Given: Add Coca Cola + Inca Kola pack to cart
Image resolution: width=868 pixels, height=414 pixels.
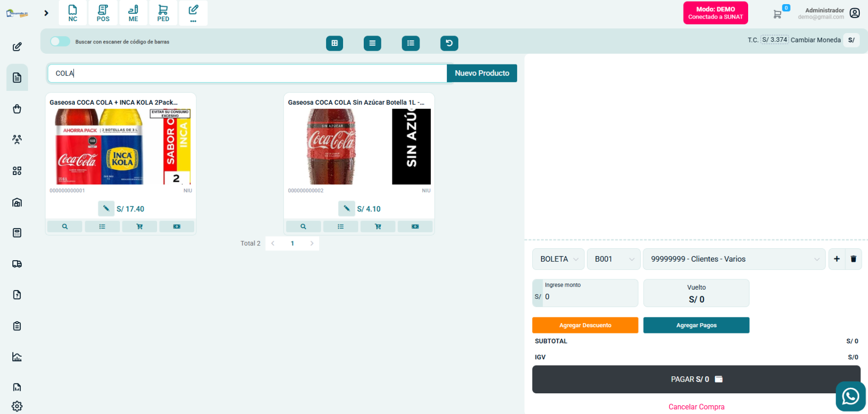Looking at the screenshot, I should point(139,227).
